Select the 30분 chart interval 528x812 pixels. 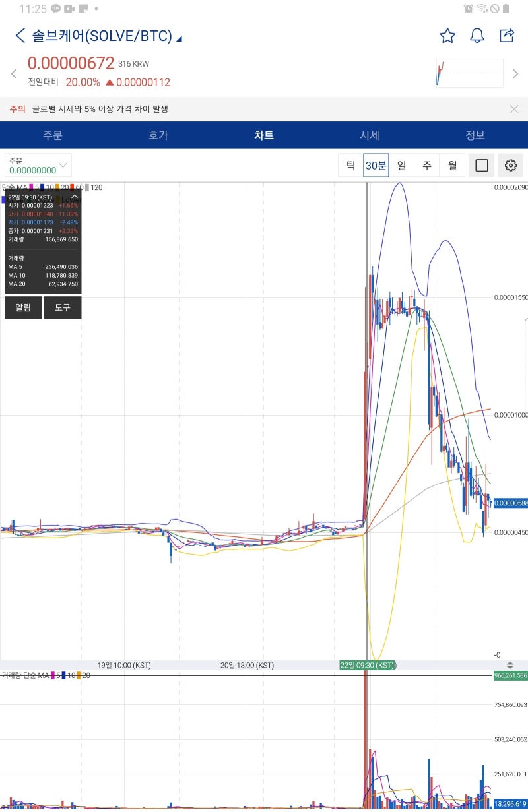(376, 166)
